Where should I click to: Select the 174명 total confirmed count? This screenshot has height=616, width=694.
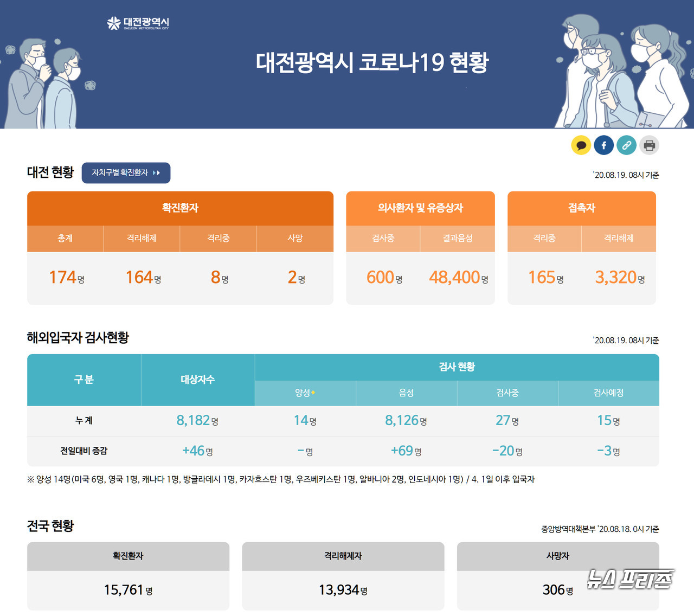pyautogui.click(x=67, y=278)
